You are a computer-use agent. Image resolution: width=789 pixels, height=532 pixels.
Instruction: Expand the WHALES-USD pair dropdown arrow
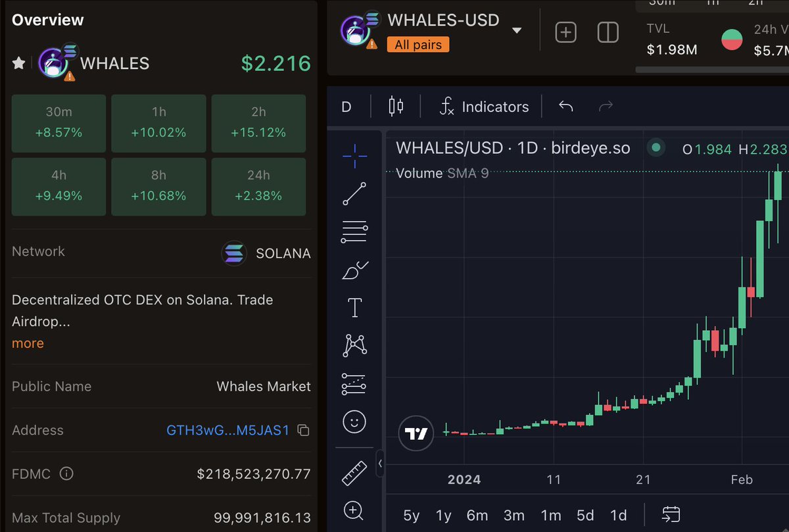[x=517, y=30]
